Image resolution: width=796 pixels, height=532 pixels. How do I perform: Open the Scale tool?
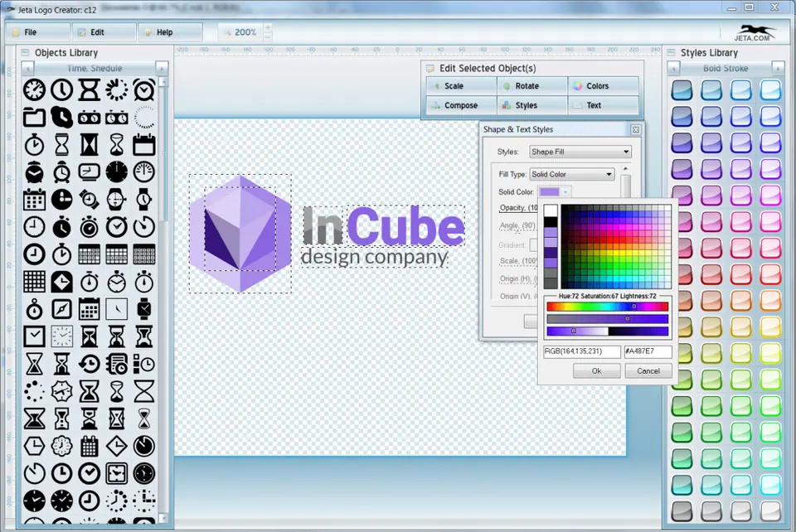(x=462, y=86)
